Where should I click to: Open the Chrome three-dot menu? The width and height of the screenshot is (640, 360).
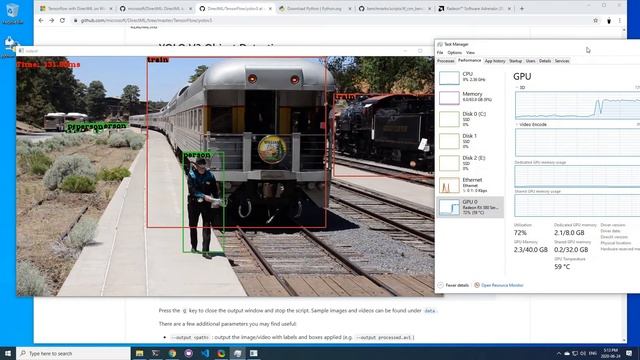(620, 20)
